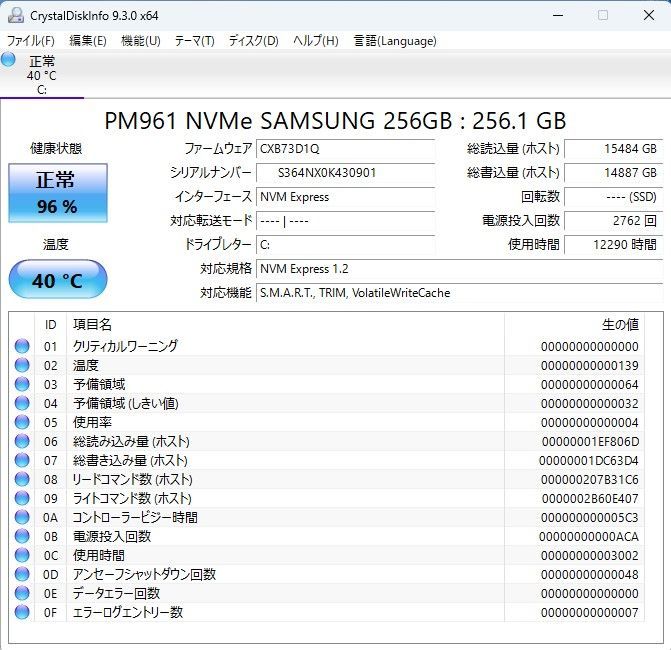The width and height of the screenshot is (671, 650).
Task: Click the 使用率 item name in row 05
Action: pos(92,422)
